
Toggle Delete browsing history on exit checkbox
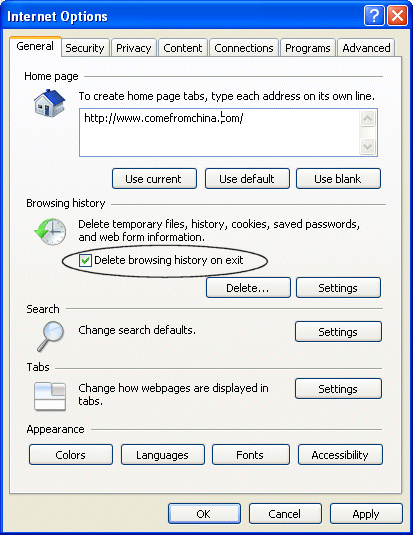(x=85, y=261)
